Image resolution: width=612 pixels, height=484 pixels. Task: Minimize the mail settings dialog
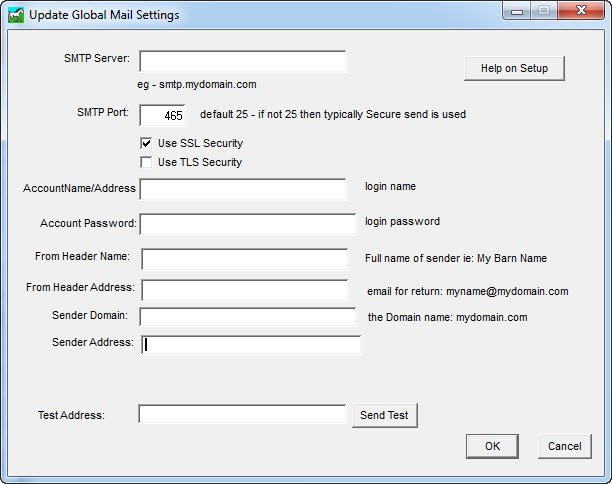tap(518, 11)
